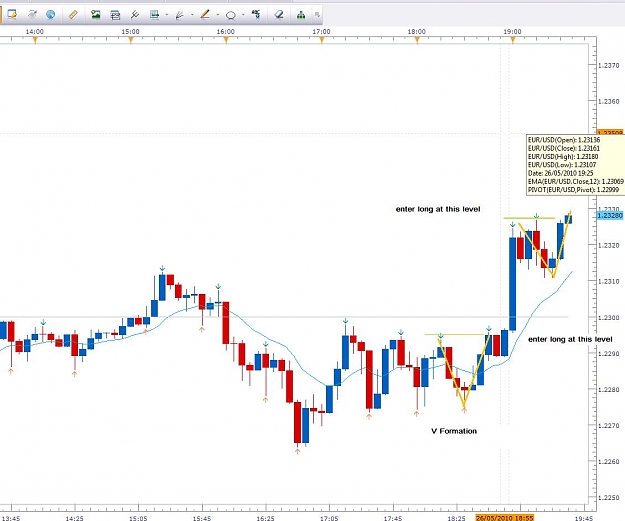This screenshot has width=625, height=521.
Task: Click the EUR/USD(Low): 1.23107 tooltip line
Action: click(x=562, y=165)
